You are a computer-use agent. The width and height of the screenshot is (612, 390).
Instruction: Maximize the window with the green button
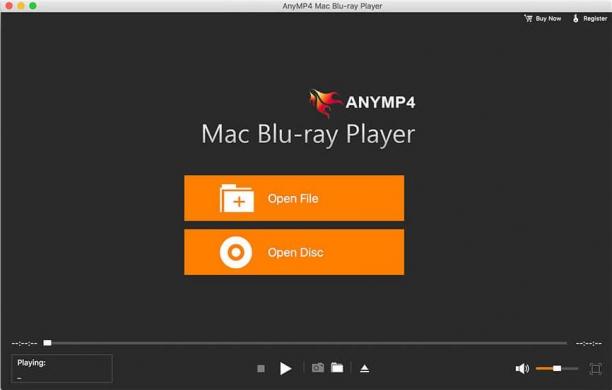(x=33, y=6)
